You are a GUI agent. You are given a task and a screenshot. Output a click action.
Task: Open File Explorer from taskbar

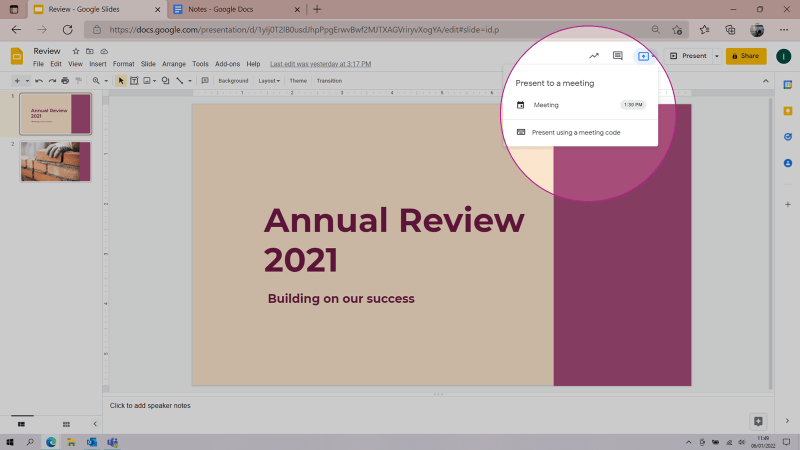point(71,442)
